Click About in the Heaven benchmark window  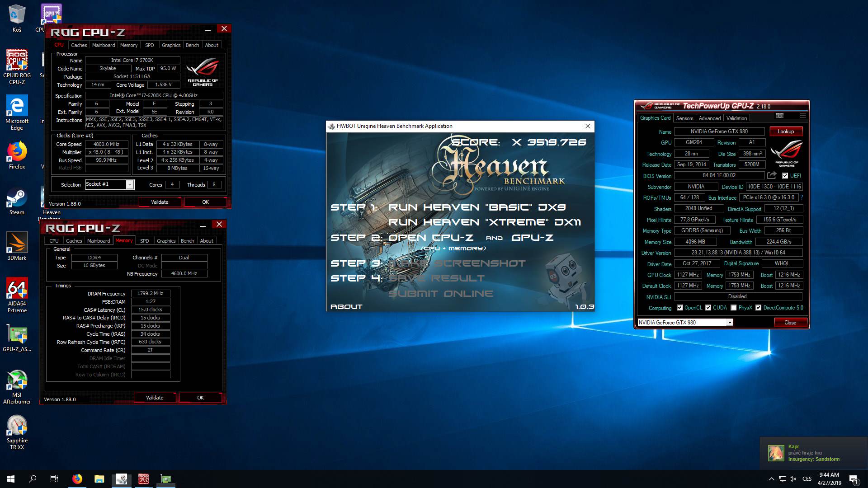tap(346, 307)
